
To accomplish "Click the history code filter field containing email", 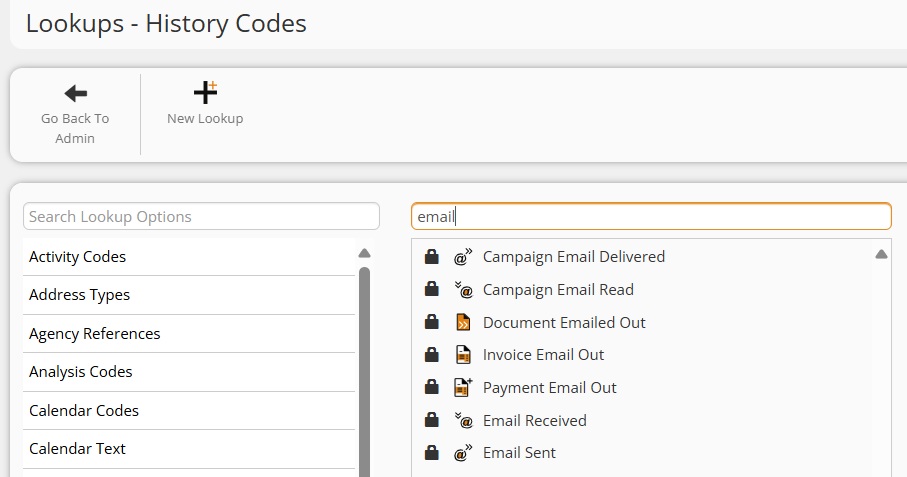I will (651, 216).
